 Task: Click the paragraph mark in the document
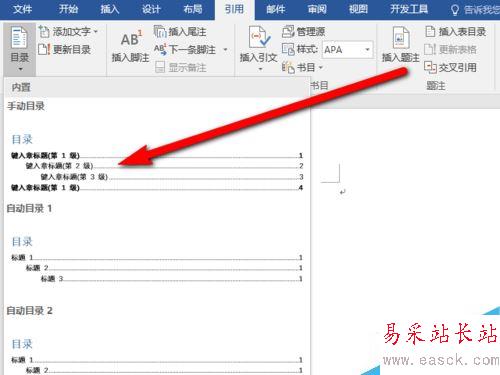pyautogui.click(x=343, y=192)
